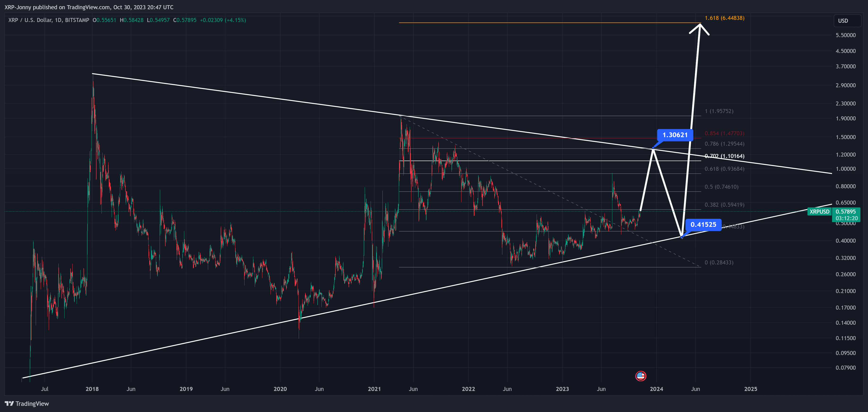Select the 0.382 (0.59419) Fibonacci label
868x412 pixels.
click(x=724, y=205)
